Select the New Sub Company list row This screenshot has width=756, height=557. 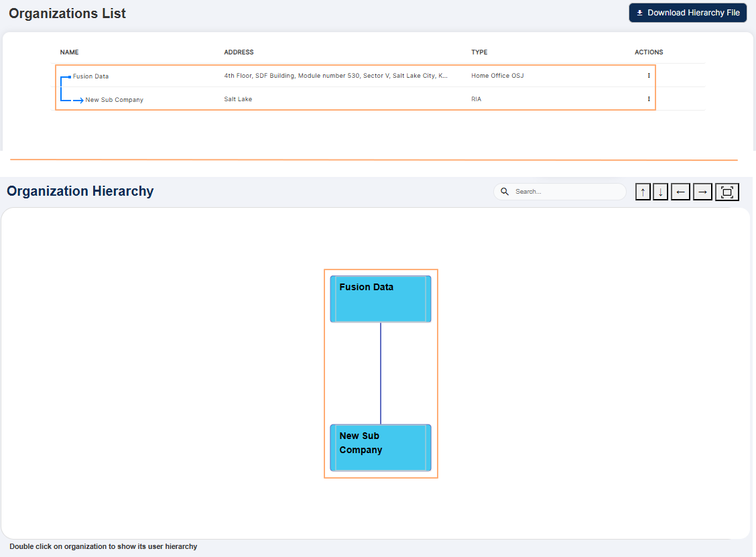click(114, 99)
